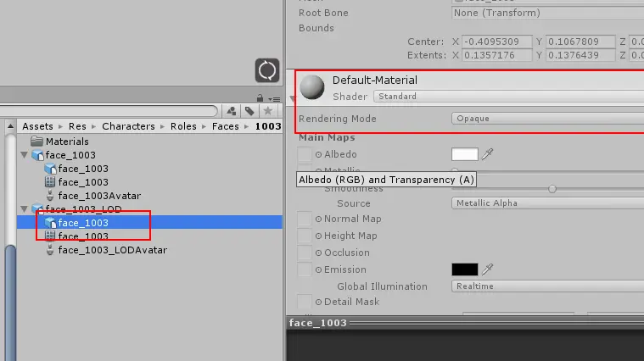Click the scroll up arrow in Project panel
Screen dimensions: 644x361
coord(11,126)
